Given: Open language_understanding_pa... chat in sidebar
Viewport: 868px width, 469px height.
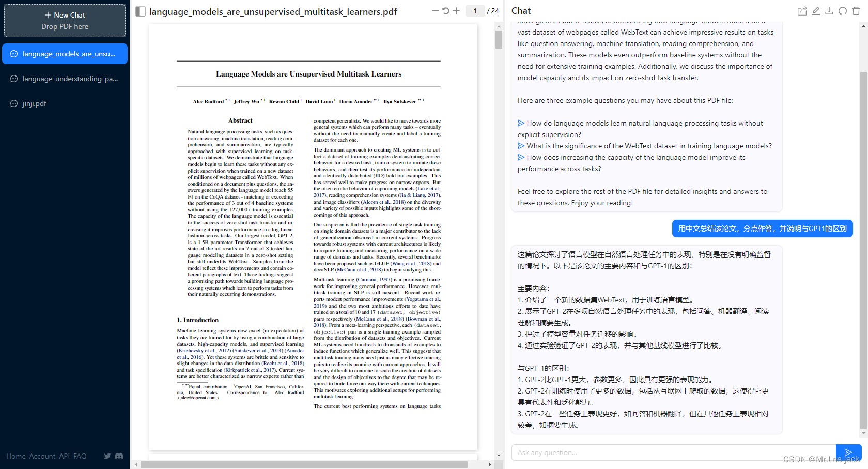Looking at the screenshot, I should [65, 79].
